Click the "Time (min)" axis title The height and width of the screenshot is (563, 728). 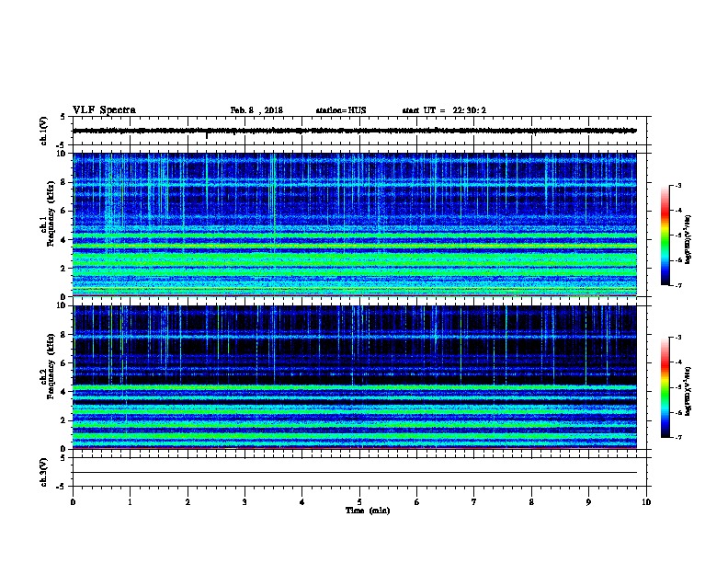coord(368,511)
